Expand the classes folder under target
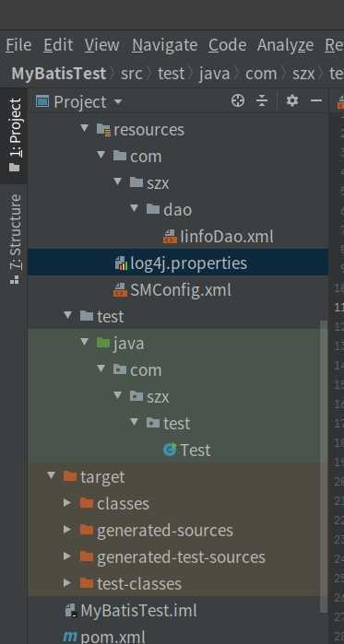Screen dimensions: 344x644 click(x=67, y=503)
